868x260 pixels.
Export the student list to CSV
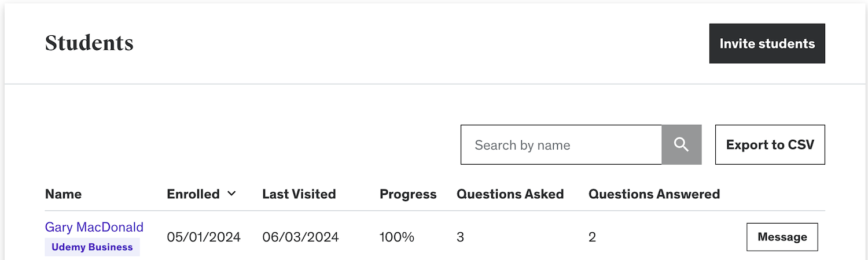770,144
